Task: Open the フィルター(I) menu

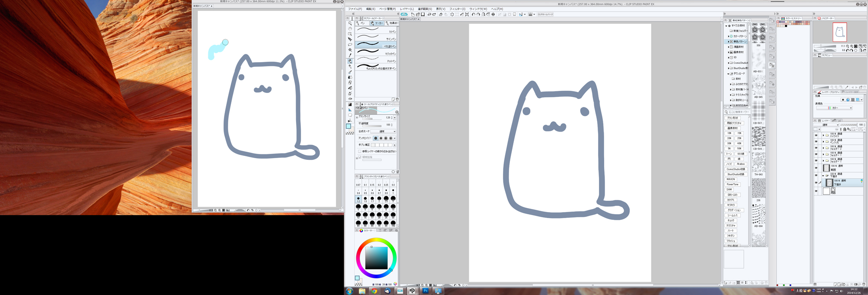Action: click(457, 9)
